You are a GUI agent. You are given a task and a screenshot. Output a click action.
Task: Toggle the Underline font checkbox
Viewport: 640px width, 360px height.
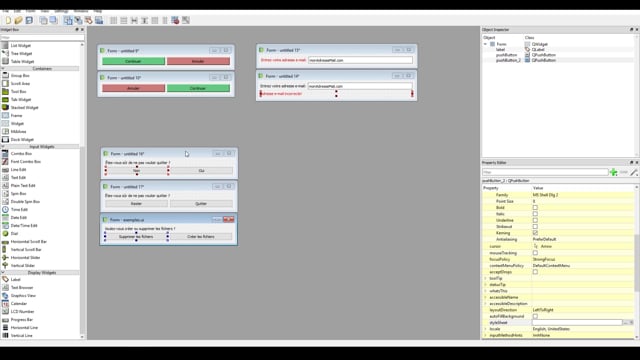point(535,220)
